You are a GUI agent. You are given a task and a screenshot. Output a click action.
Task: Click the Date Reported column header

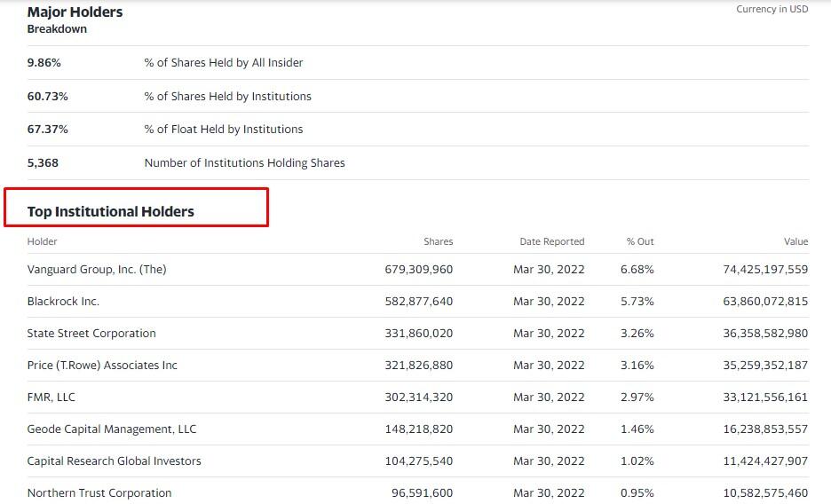pos(551,241)
